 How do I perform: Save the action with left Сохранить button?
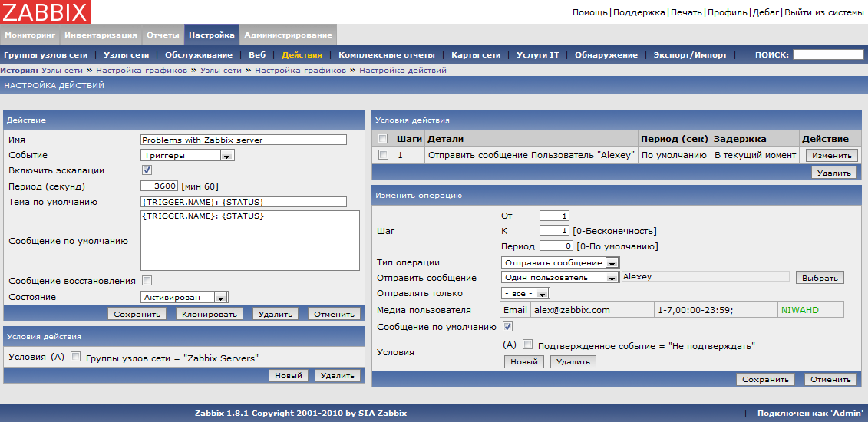[x=137, y=314]
